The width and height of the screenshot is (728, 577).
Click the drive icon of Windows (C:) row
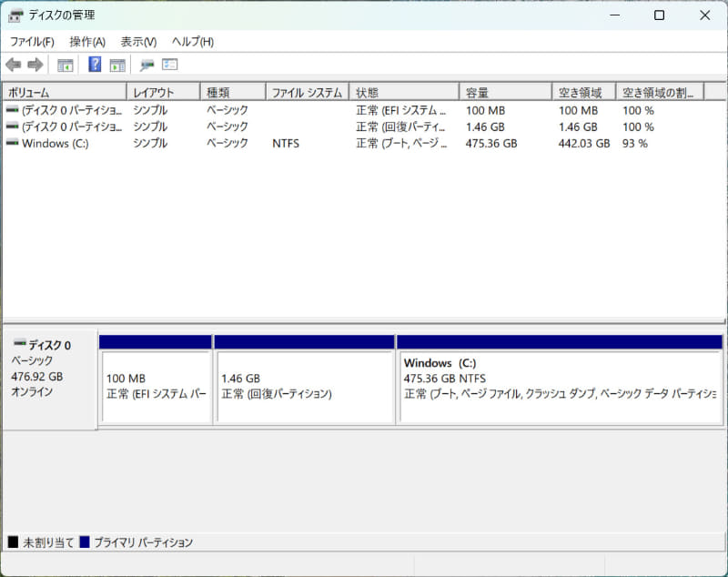coord(12,143)
